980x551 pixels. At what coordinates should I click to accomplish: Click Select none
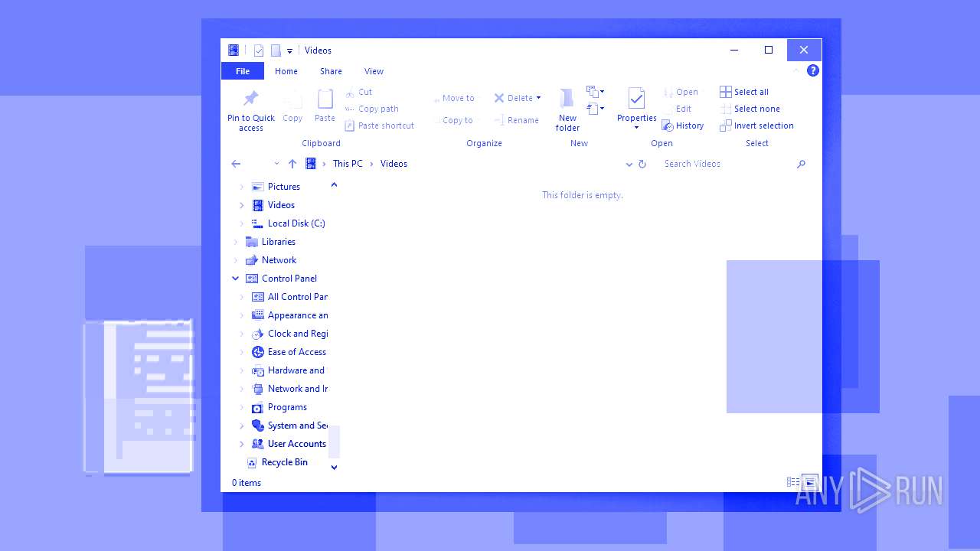pyautogui.click(x=750, y=109)
